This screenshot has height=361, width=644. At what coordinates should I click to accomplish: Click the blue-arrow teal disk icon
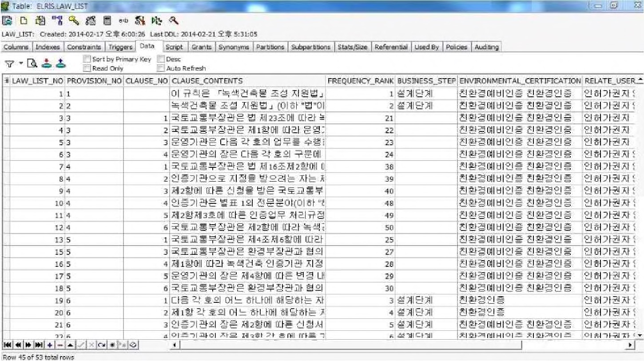point(60,64)
